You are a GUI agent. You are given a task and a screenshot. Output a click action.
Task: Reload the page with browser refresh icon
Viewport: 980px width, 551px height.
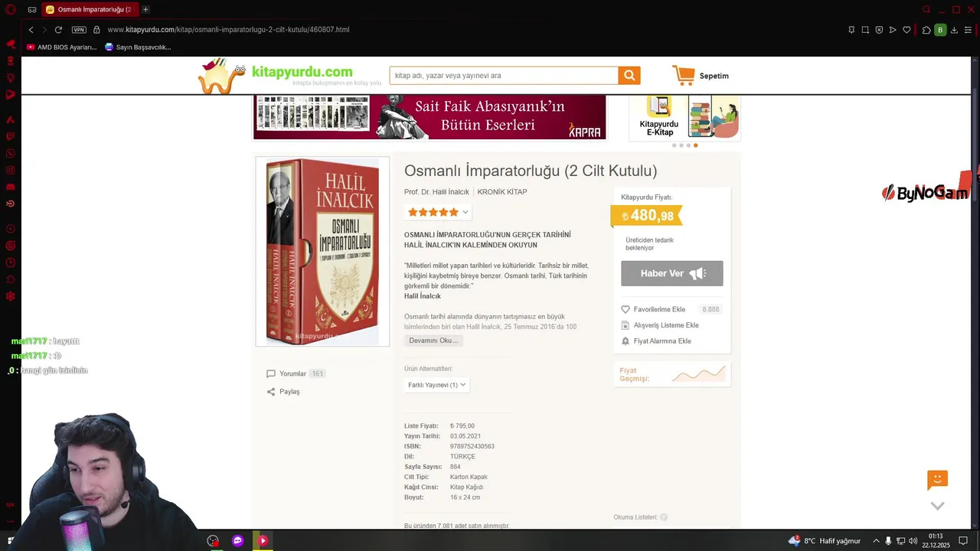(x=58, y=30)
